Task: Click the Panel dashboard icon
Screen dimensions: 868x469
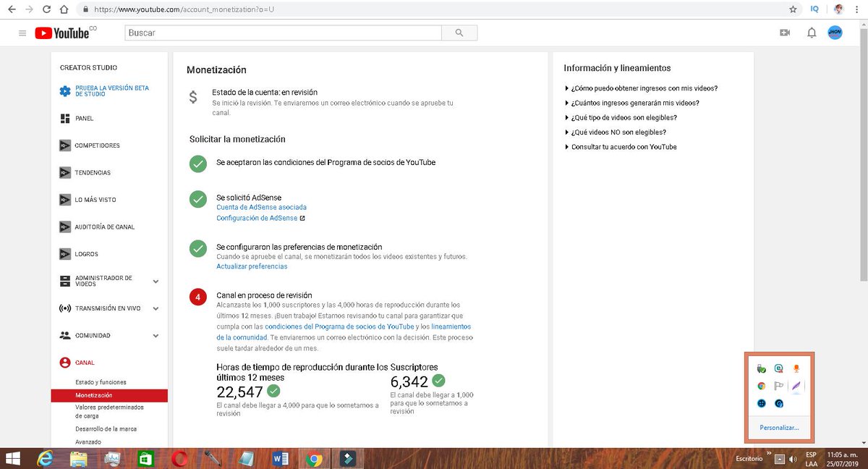Action: (x=65, y=119)
